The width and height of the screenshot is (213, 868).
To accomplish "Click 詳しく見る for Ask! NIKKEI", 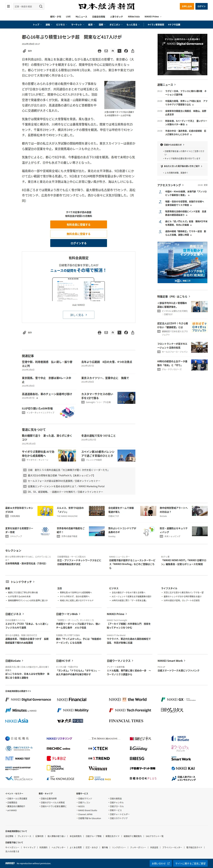I will (78, 315).
